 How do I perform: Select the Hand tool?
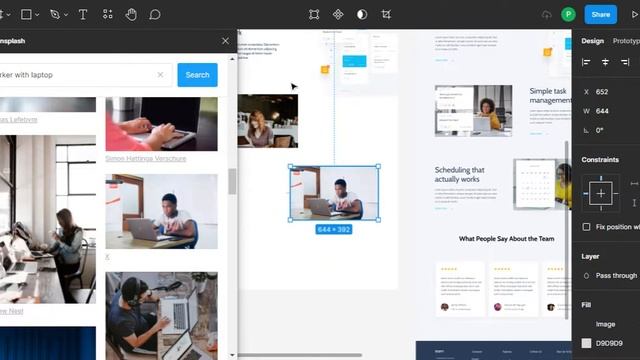(131, 15)
